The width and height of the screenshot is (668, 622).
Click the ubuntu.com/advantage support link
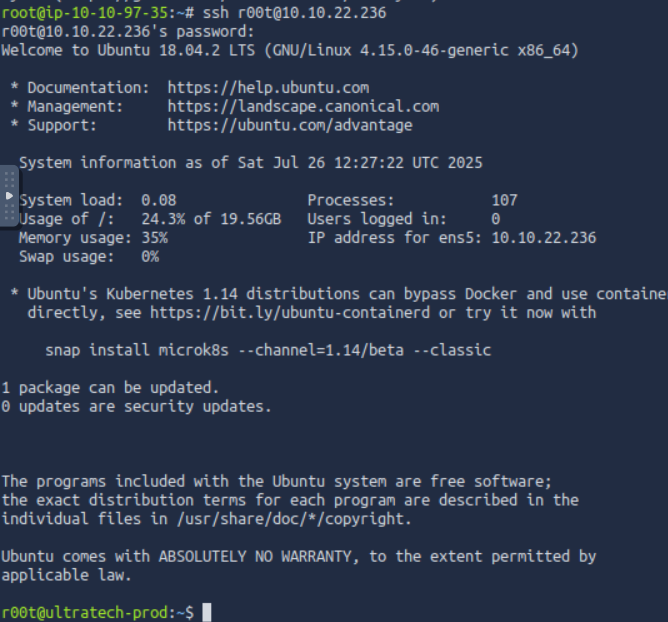(x=290, y=125)
